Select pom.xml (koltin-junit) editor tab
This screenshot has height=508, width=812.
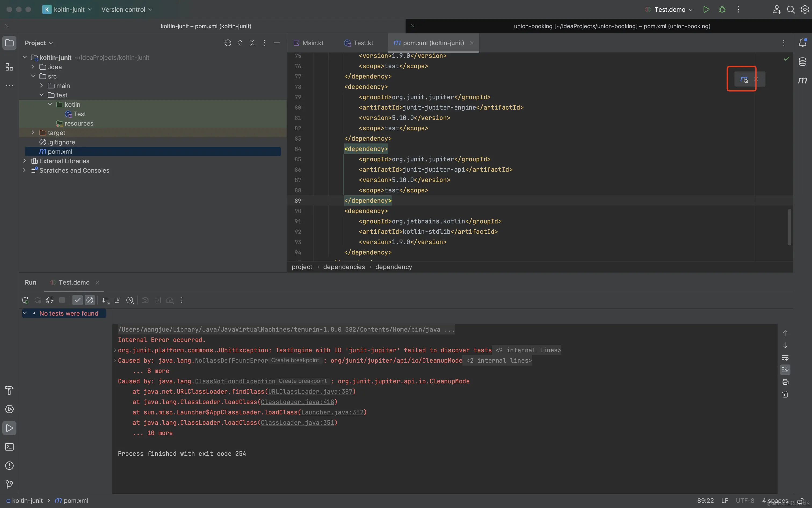point(433,43)
